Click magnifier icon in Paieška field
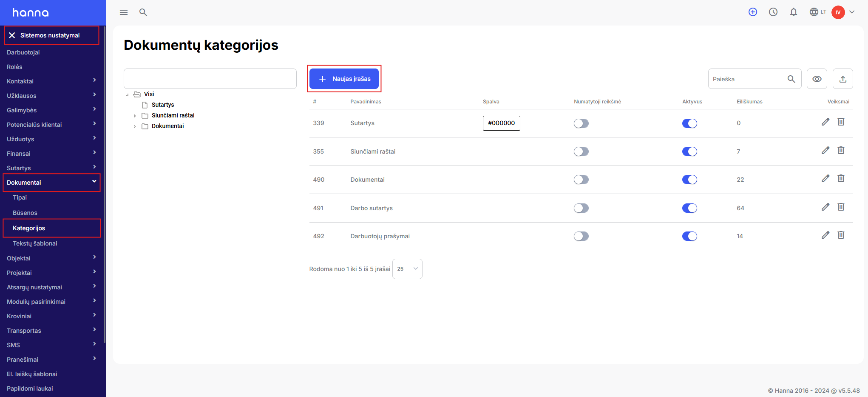Screen dimensions: 868x397 791,79
